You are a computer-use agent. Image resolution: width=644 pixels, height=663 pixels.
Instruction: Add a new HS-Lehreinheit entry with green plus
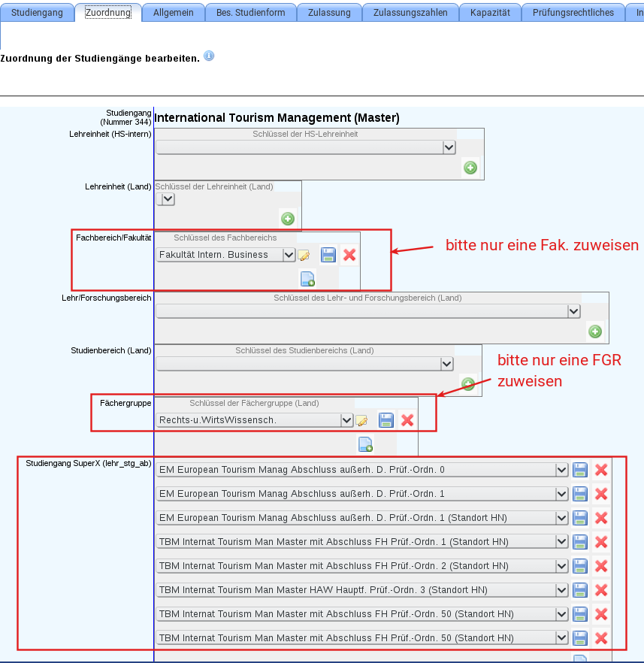pyautogui.click(x=470, y=168)
